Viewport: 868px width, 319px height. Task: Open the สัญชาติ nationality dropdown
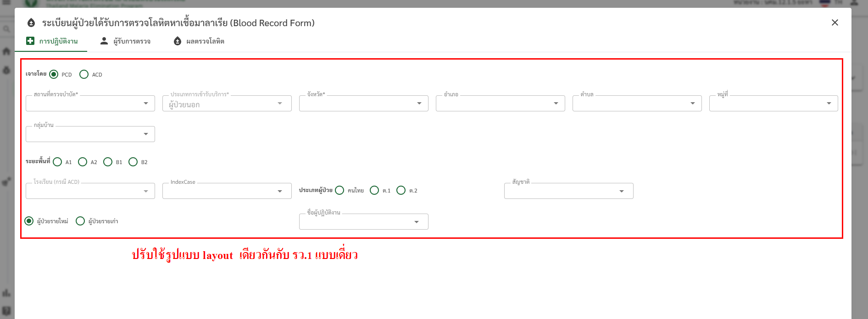pyautogui.click(x=568, y=191)
